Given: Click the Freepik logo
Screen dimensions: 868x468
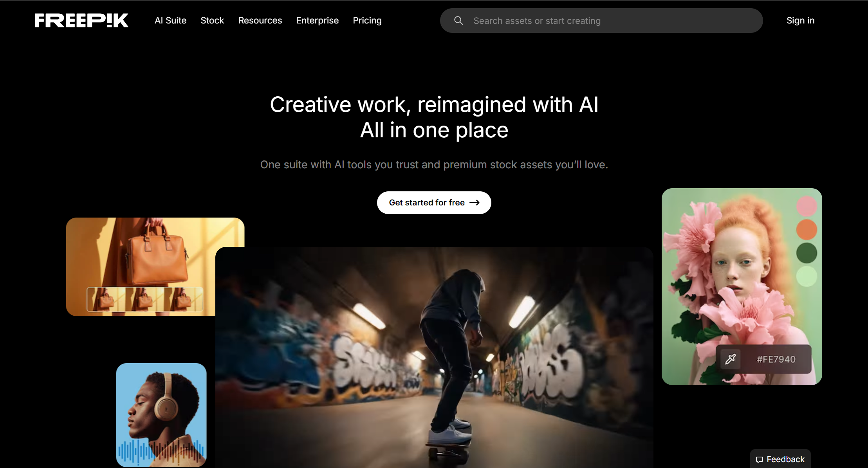Looking at the screenshot, I should tap(81, 20).
